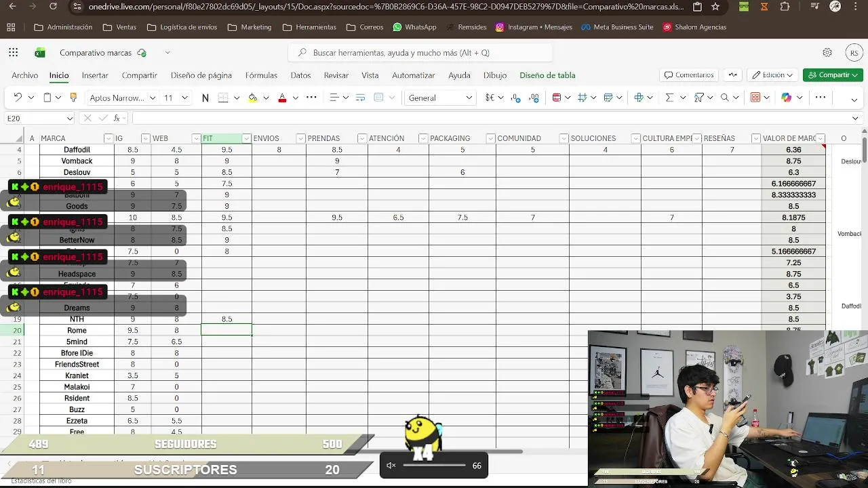Click the Insert Function fx icon
The height and width of the screenshot is (488, 868).
117,118
